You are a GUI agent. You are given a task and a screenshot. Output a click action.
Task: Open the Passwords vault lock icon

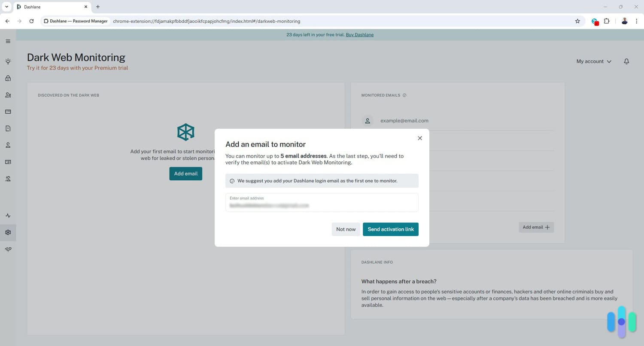[8, 78]
